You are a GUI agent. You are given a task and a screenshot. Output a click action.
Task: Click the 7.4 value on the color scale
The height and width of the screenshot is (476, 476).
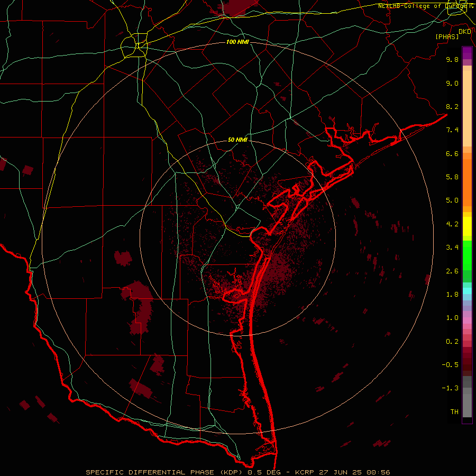[x=452, y=130]
